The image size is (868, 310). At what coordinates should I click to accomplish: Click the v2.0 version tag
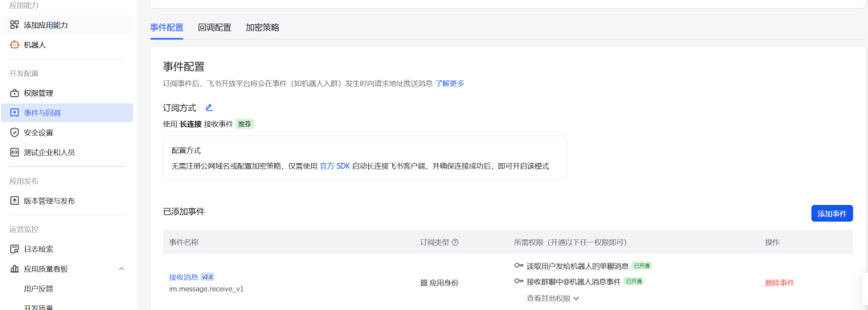click(x=207, y=277)
